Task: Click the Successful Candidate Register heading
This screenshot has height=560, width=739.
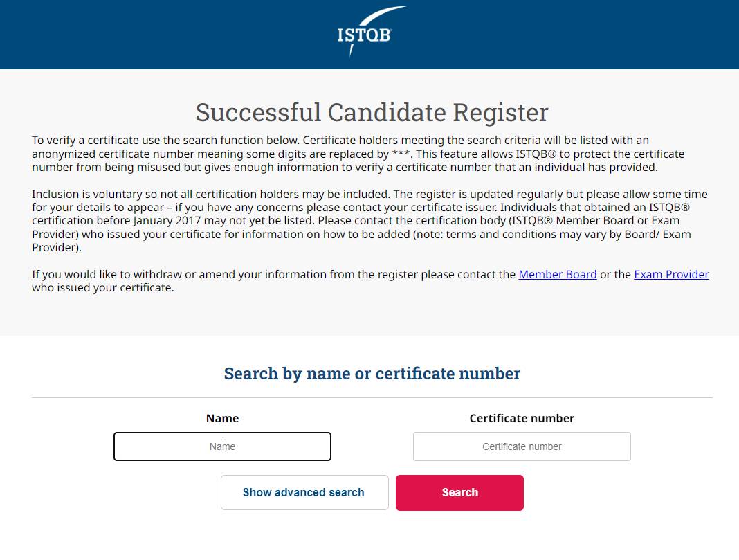Action: point(372,112)
